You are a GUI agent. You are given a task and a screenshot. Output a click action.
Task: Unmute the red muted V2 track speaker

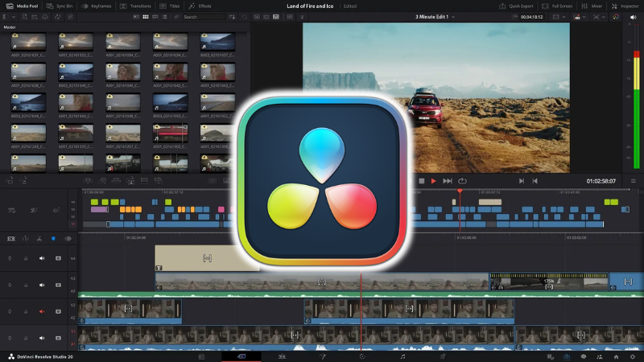coord(42,311)
